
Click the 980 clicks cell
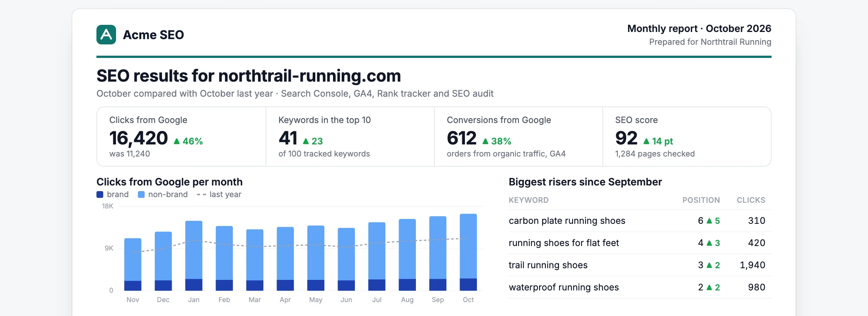pos(756,287)
